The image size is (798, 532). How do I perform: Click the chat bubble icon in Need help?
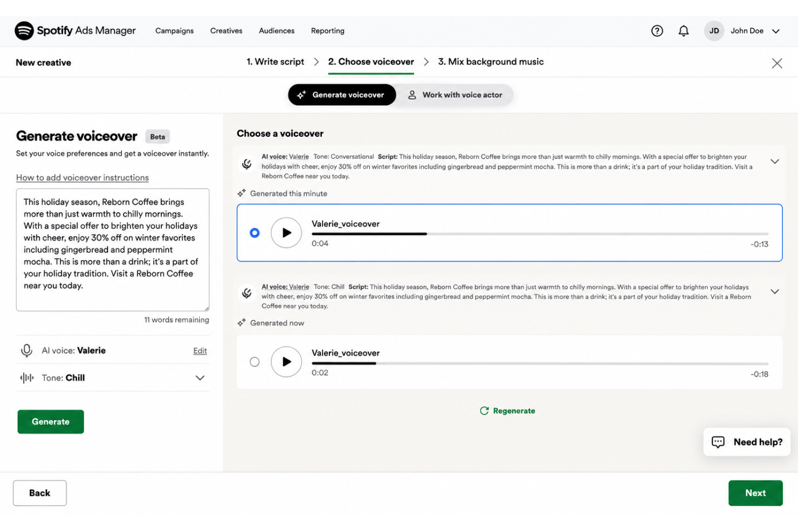718,442
